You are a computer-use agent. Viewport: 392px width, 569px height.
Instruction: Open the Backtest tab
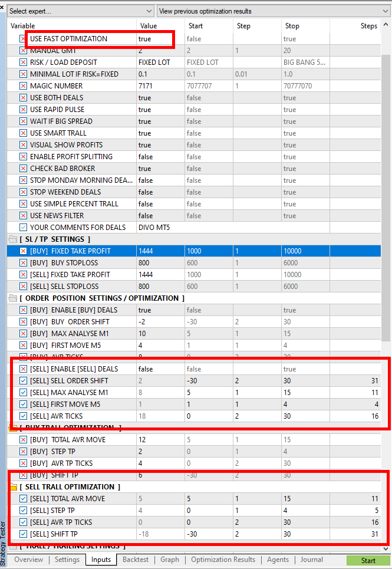point(135,560)
